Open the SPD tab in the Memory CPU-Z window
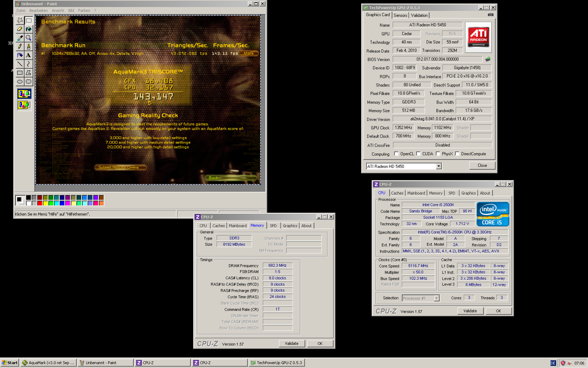The image size is (588, 368). click(273, 226)
